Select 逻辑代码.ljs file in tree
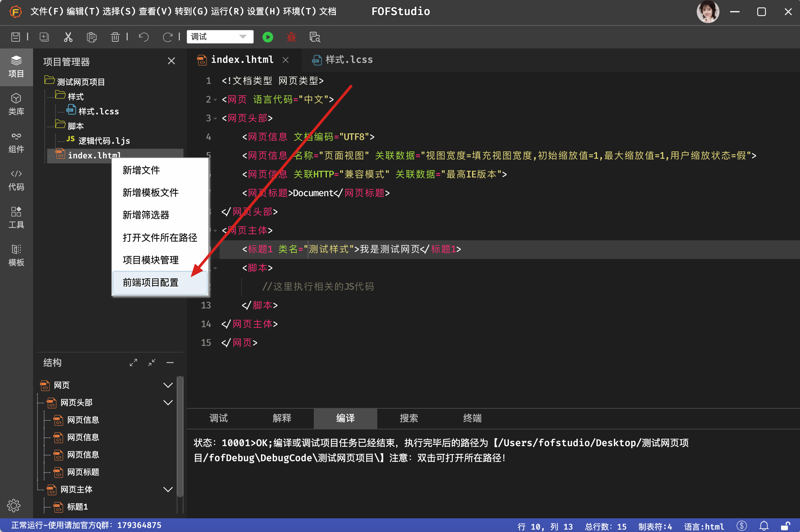The image size is (800, 532). (x=98, y=140)
